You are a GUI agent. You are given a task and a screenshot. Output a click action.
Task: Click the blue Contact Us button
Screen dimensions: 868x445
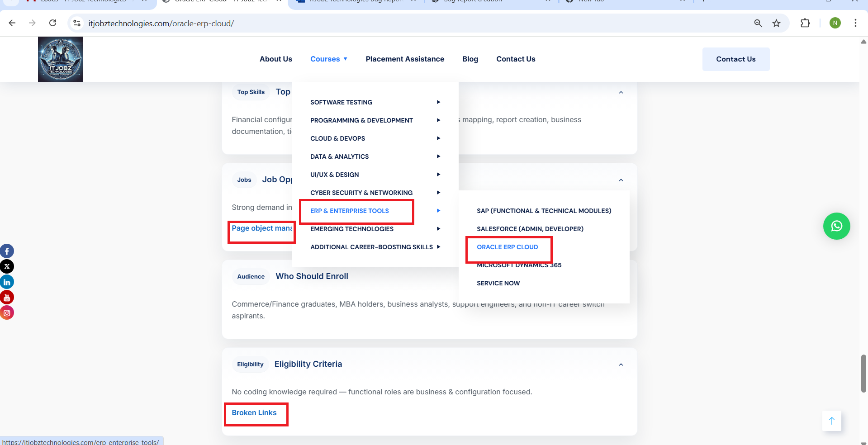click(735, 59)
